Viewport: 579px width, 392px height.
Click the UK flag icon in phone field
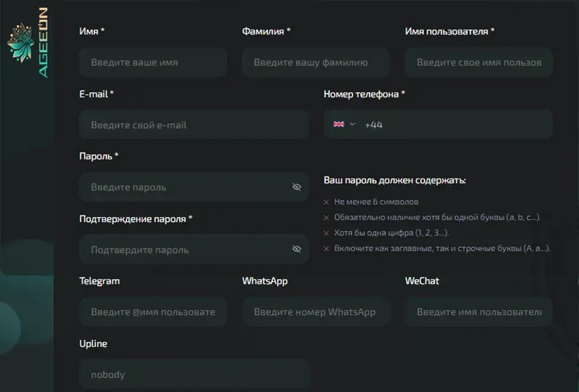(x=339, y=124)
